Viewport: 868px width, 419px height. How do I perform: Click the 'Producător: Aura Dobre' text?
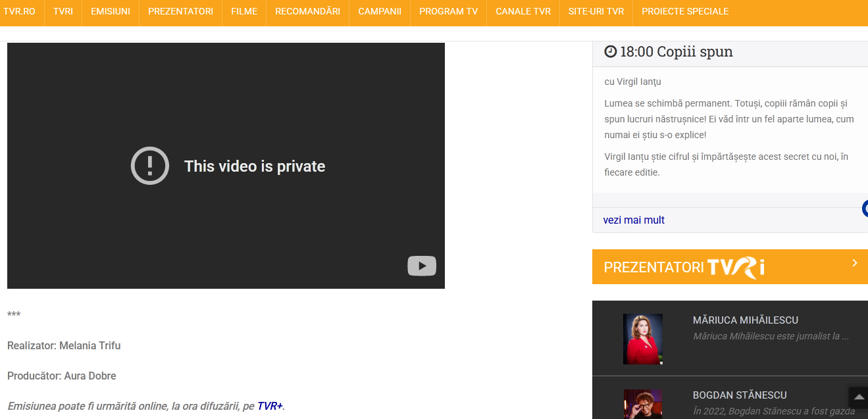pos(62,376)
